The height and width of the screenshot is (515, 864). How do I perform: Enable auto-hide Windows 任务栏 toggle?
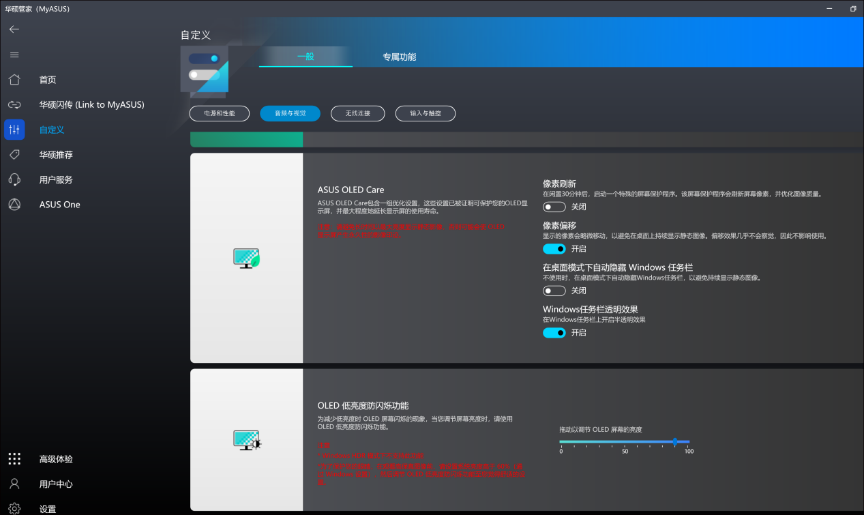pos(554,291)
